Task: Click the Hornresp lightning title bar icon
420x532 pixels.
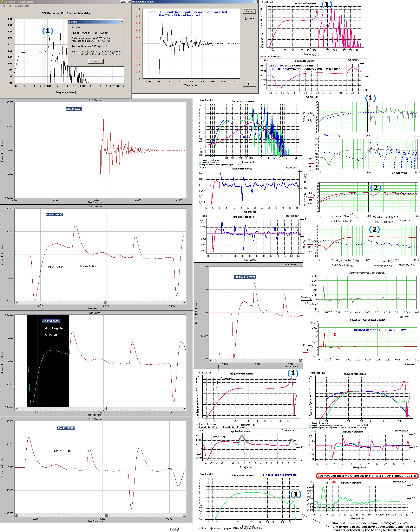Action: click(2, 2)
